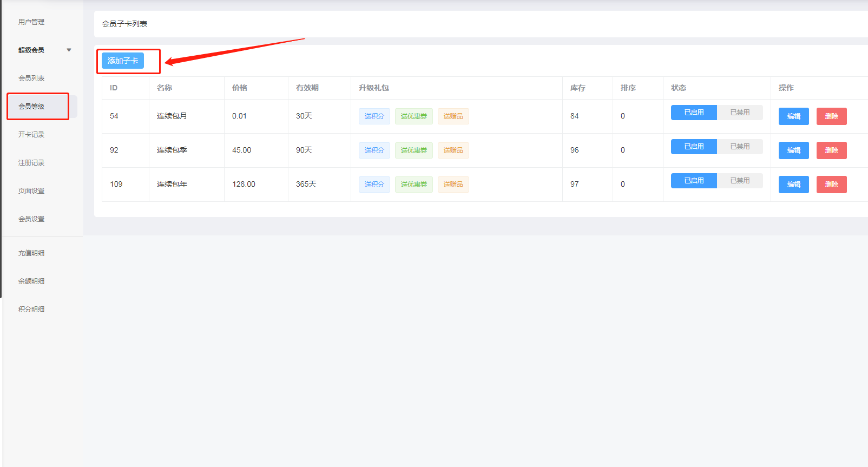Collapse the 超级会员 menu arrow

pyautogui.click(x=69, y=50)
